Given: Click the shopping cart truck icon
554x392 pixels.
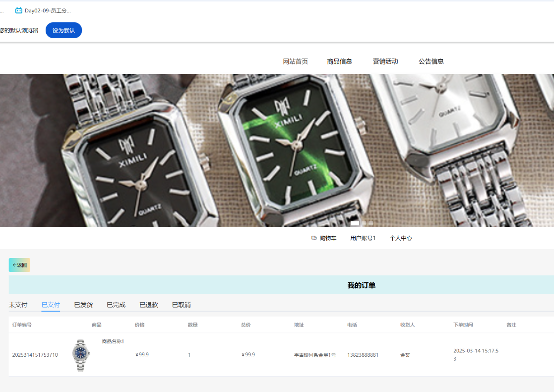Looking at the screenshot, I should click(314, 238).
